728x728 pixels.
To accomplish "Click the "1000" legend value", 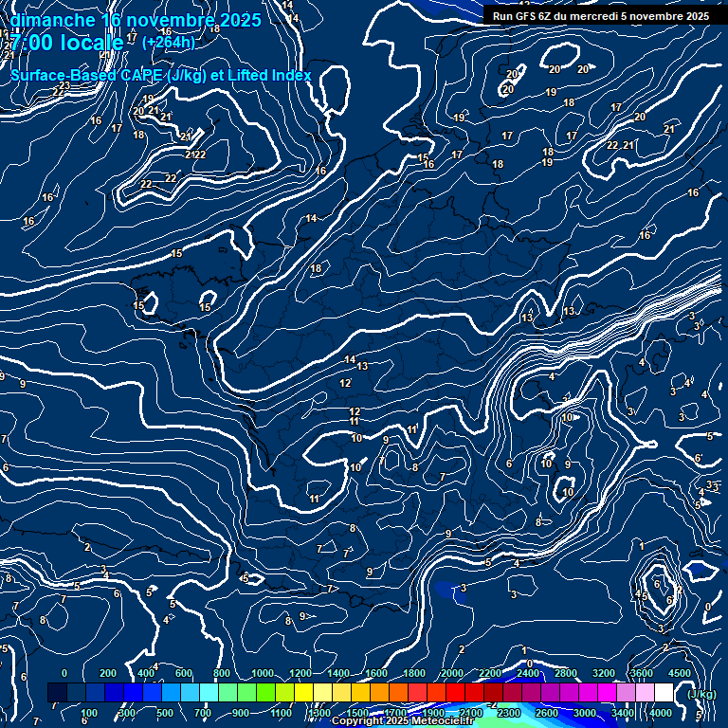I will [263, 673].
